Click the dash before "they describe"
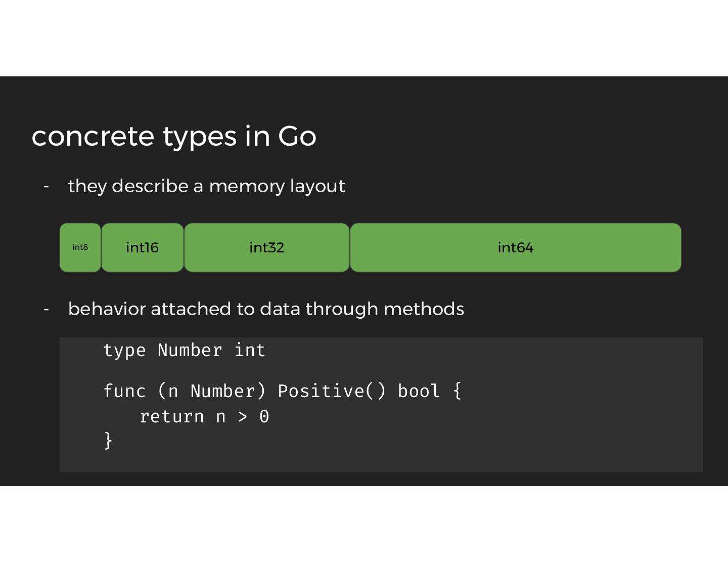 (x=47, y=186)
